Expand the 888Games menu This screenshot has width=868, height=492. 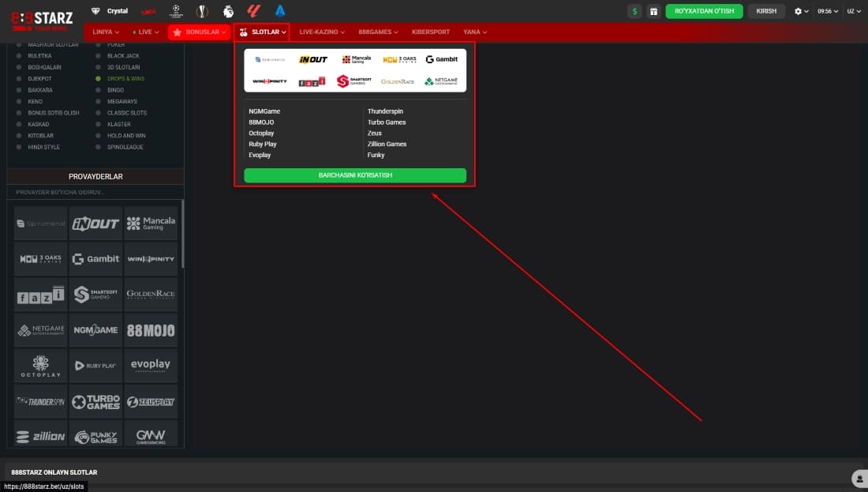tap(378, 32)
